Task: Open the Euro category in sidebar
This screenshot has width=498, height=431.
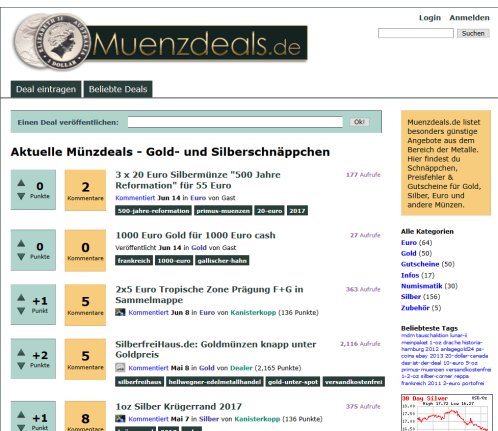Action: click(409, 242)
